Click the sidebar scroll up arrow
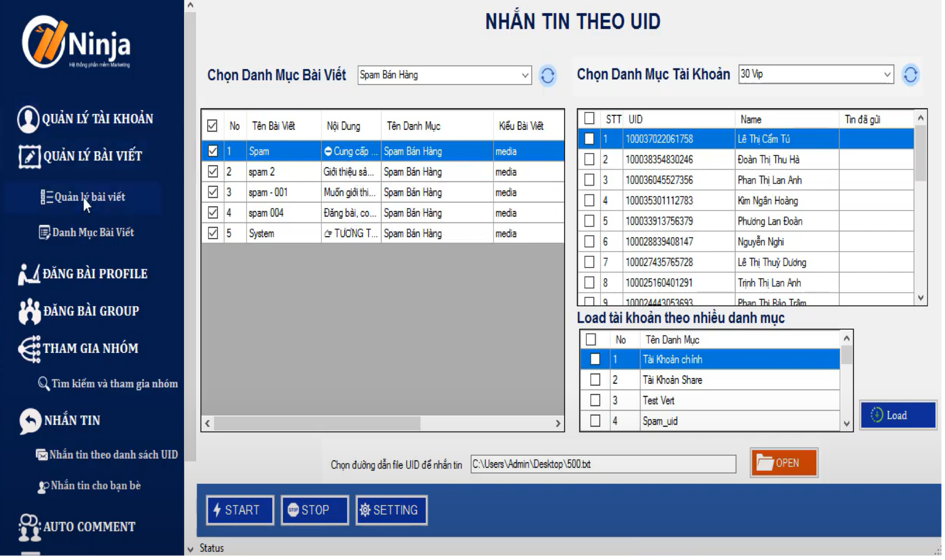The height and width of the screenshot is (560, 945). (x=191, y=5)
